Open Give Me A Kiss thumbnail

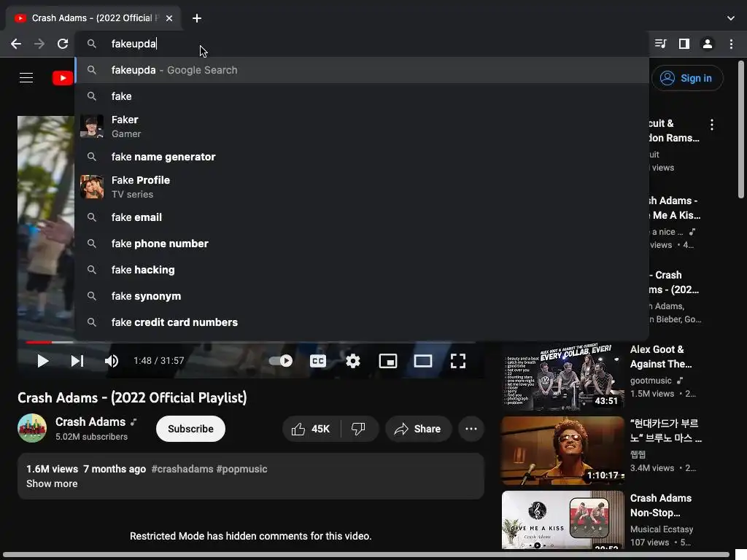[x=562, y=520]
